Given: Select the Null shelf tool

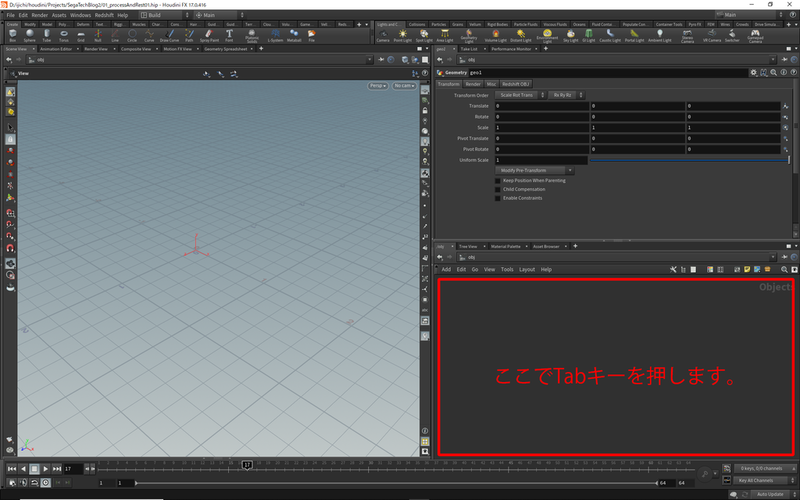Looking at the screenshot, I should [x=98, y=35].
